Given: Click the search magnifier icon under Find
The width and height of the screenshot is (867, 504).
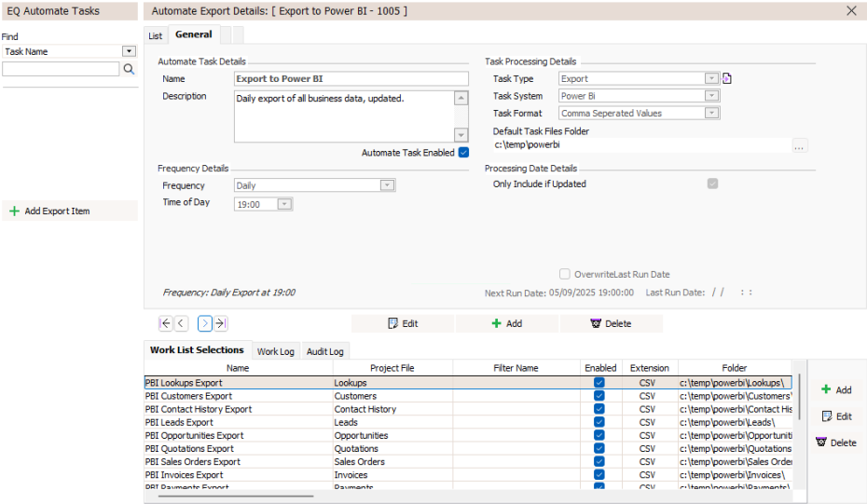Looking at the screenshot, I should pyautogui.click(x=129, y=69).
